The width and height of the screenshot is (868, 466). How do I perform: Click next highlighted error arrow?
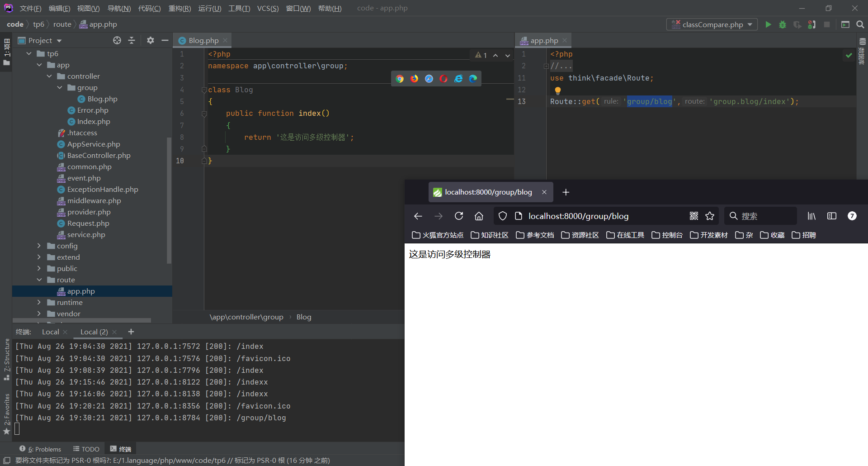pyautogui.click(x=508, y=55)
